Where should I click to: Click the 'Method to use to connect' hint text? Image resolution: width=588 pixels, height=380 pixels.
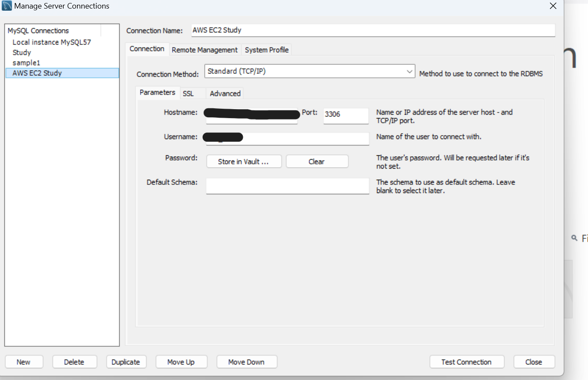(481, 74)
